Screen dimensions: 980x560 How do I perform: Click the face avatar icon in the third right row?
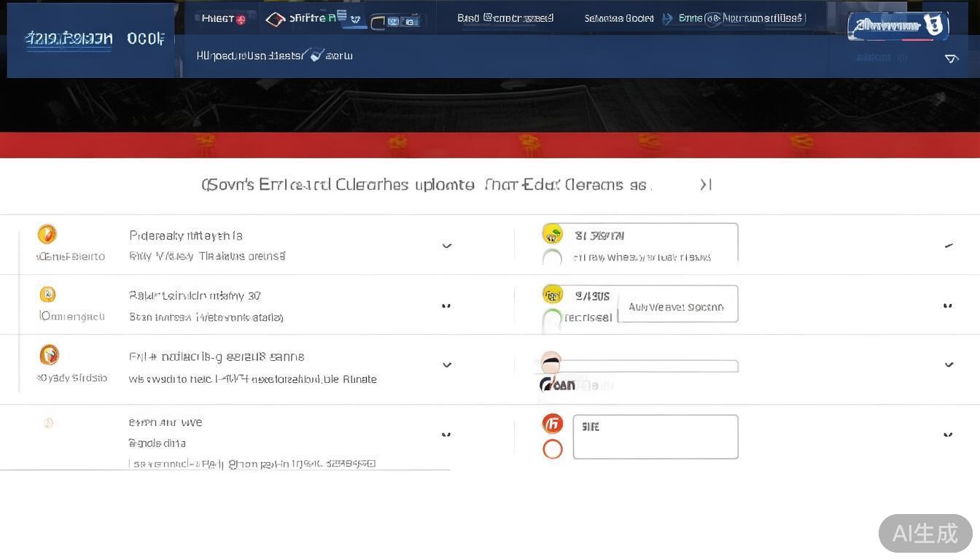(x=551, y=362)
